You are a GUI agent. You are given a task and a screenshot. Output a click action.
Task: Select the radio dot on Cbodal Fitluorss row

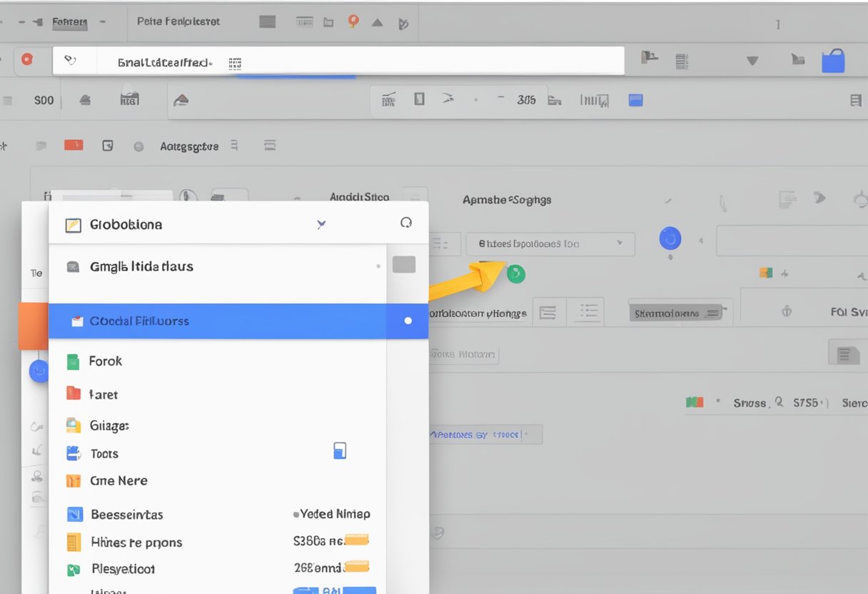pos(408,321)
